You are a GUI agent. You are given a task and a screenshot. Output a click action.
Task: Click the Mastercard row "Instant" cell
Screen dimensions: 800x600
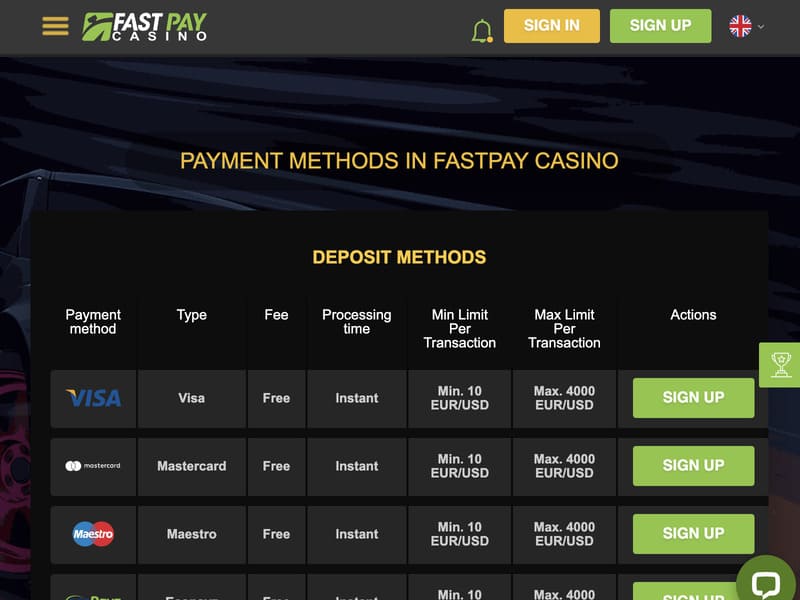pos(357,466)
